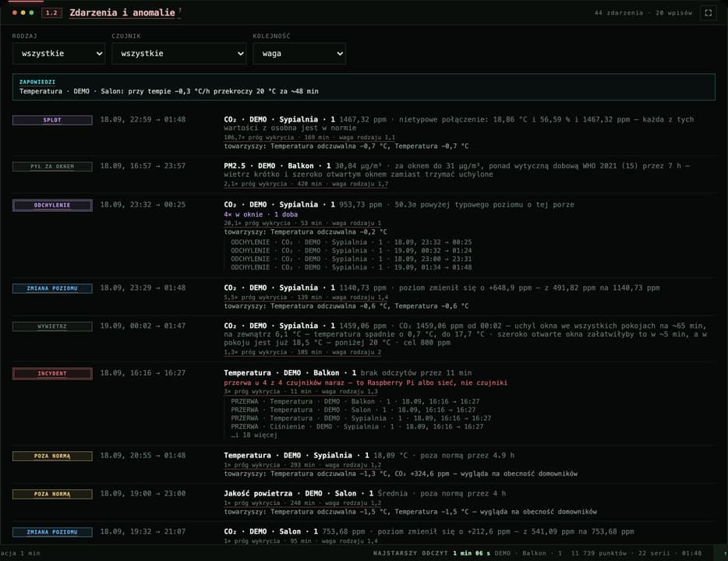This screenshot has height=561, width=728.
Task: Click the red "przerwa u 4 z 4 czujników" warning
Action: pyautogui.click(x=366, y=383)
